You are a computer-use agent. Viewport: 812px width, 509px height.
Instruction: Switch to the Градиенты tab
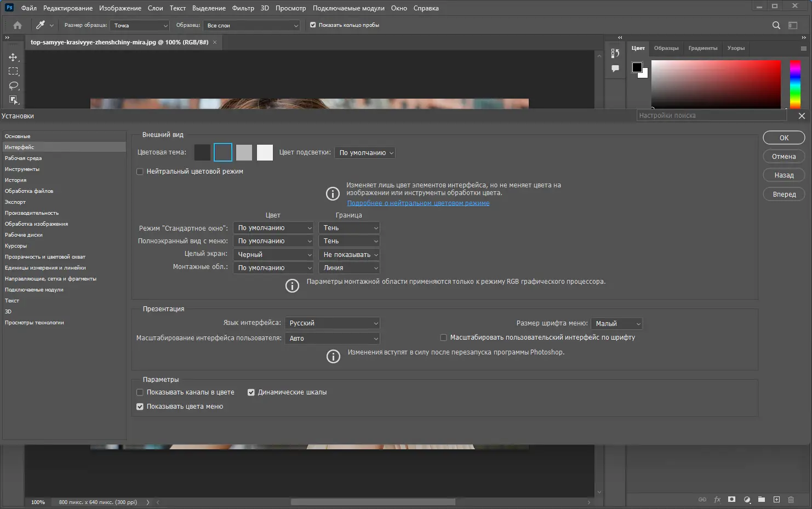pyautogui.click(x=702, y=48)
